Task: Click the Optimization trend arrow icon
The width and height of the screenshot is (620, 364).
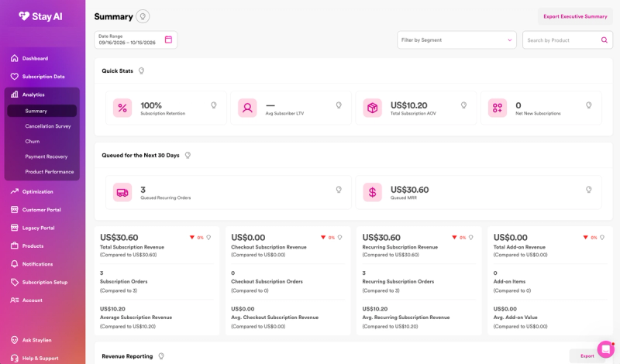Action: coord(14,191)
